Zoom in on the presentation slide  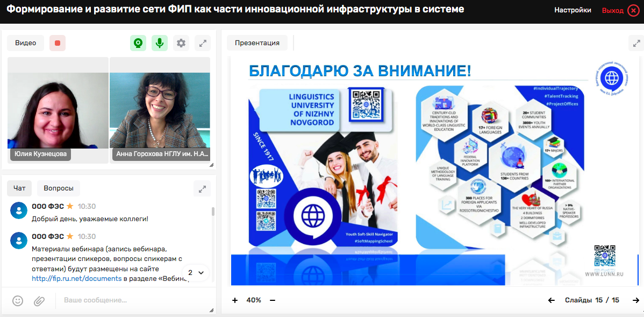tap(235, 300)
